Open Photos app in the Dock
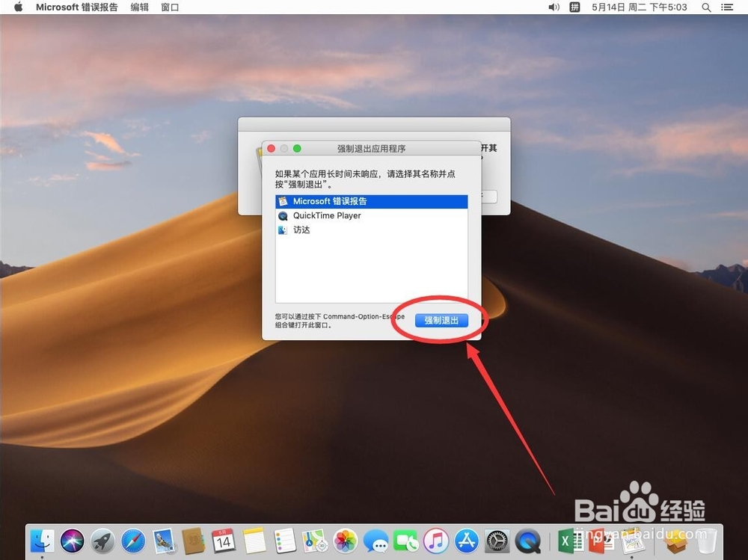The image size is (748, 560). tap(346, 541)
